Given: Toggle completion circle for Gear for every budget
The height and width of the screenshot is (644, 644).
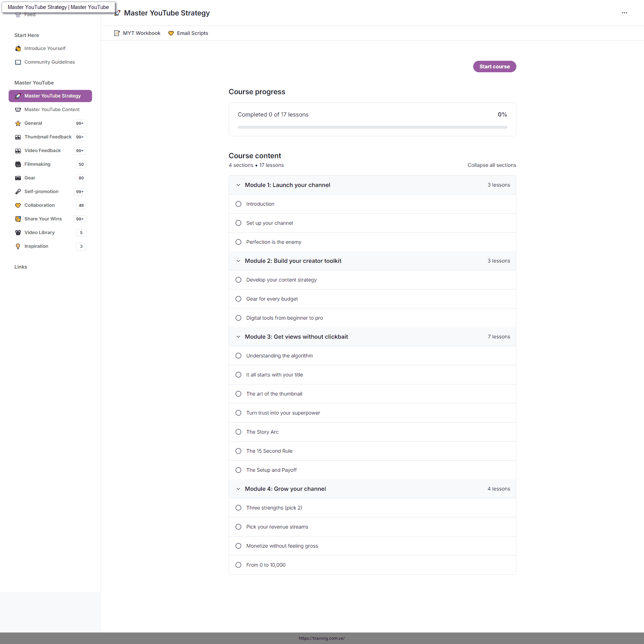Looking at the screenshot, I should coord(238,299).
